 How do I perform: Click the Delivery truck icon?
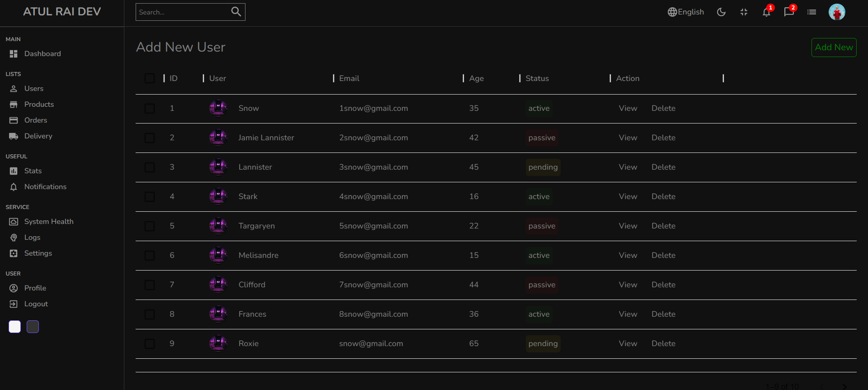[14, 136]
